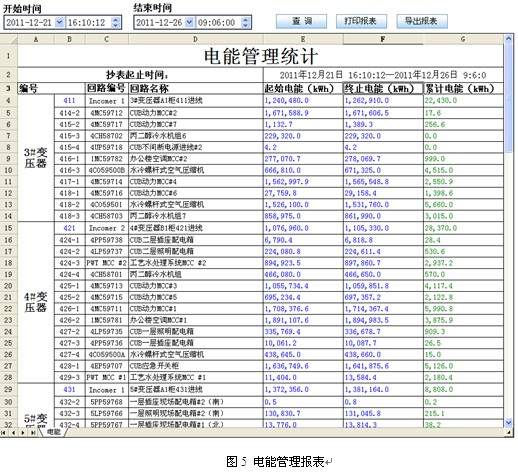Select column F header
The width and height of the screenshot is (518, 475).
click(383, 39)
